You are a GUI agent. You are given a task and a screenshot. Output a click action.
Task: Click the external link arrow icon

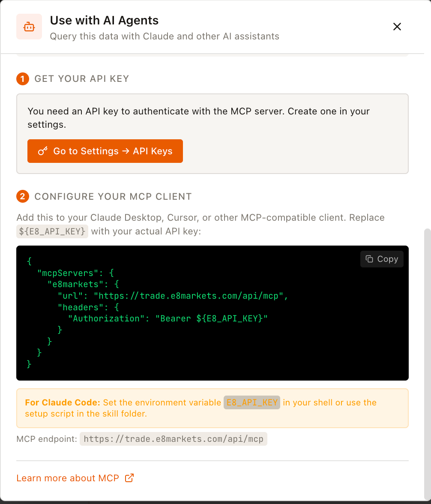tap(129, 478)
